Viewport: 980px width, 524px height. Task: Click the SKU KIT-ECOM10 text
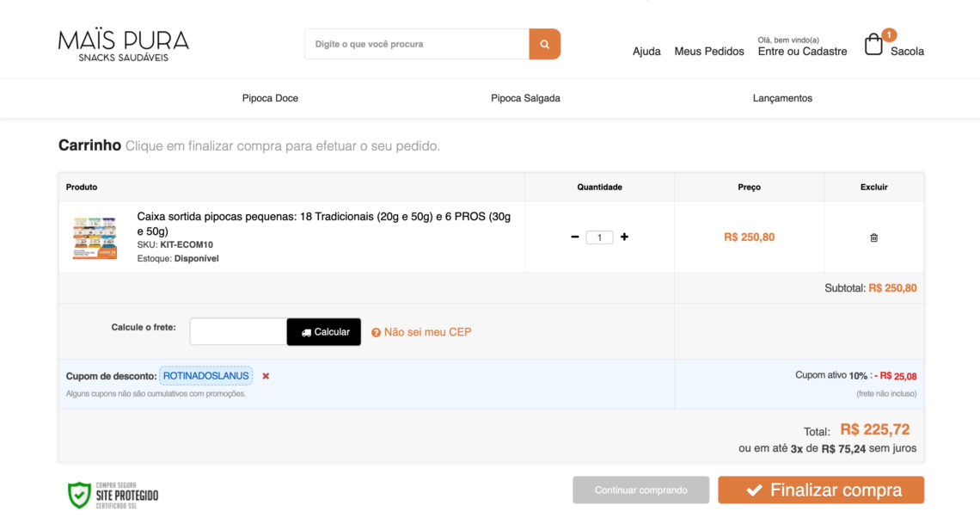click(x=175, y=244)
